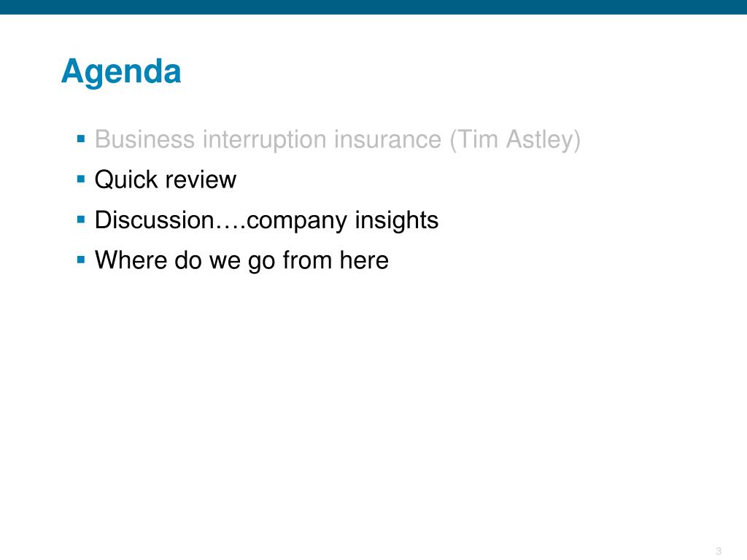
Task: Select the Discussion….company insights agenda item
Action: (x=266, y=220)
